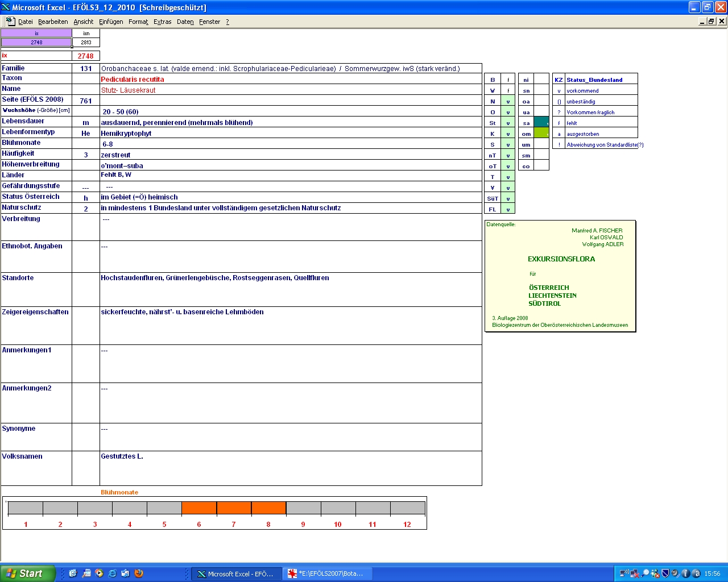Open the Messenger tray icon
728x582 pixels.
coord(655,573)
